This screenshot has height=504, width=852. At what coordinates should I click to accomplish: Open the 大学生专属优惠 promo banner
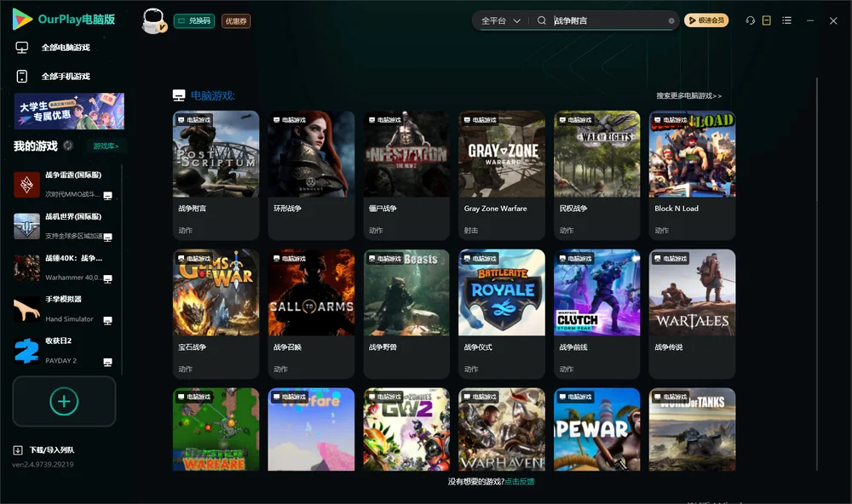point(69,111)
